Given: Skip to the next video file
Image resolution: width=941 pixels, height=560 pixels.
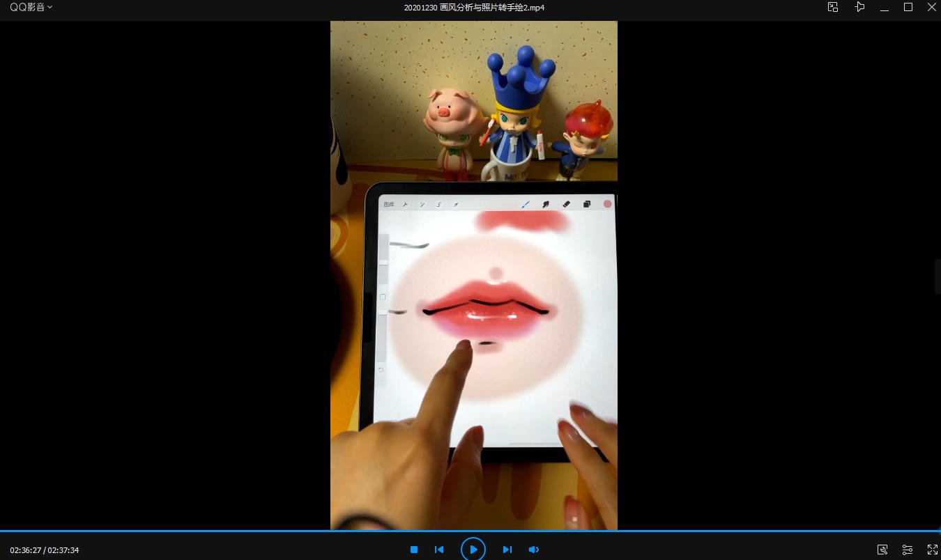Looking at the screenshot, I should pyautogui.click(x=507, y=550).
